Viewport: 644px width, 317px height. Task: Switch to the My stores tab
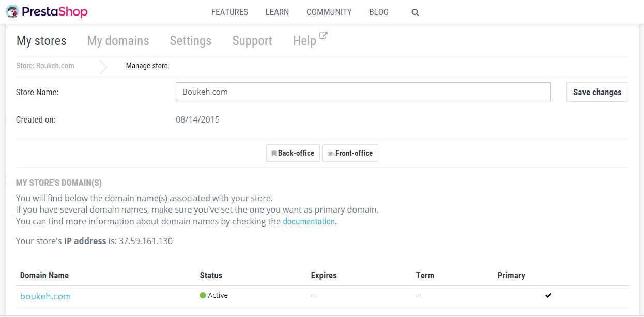(41, 41)
